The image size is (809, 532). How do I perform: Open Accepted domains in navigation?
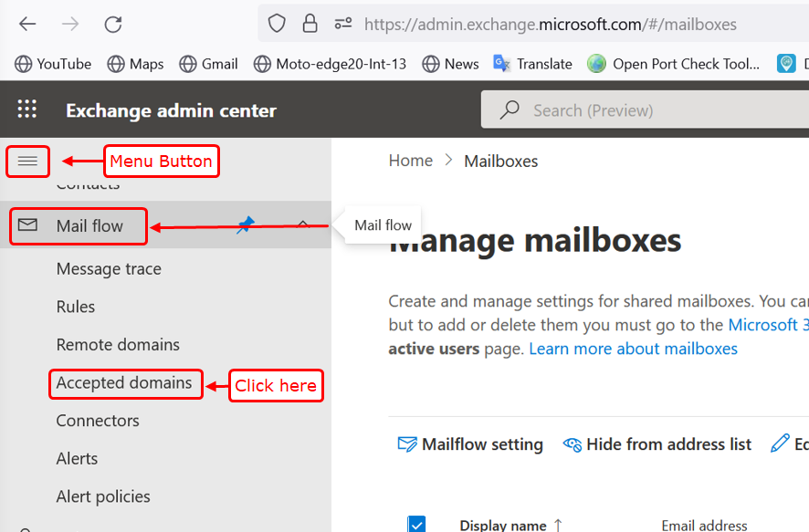124,383
